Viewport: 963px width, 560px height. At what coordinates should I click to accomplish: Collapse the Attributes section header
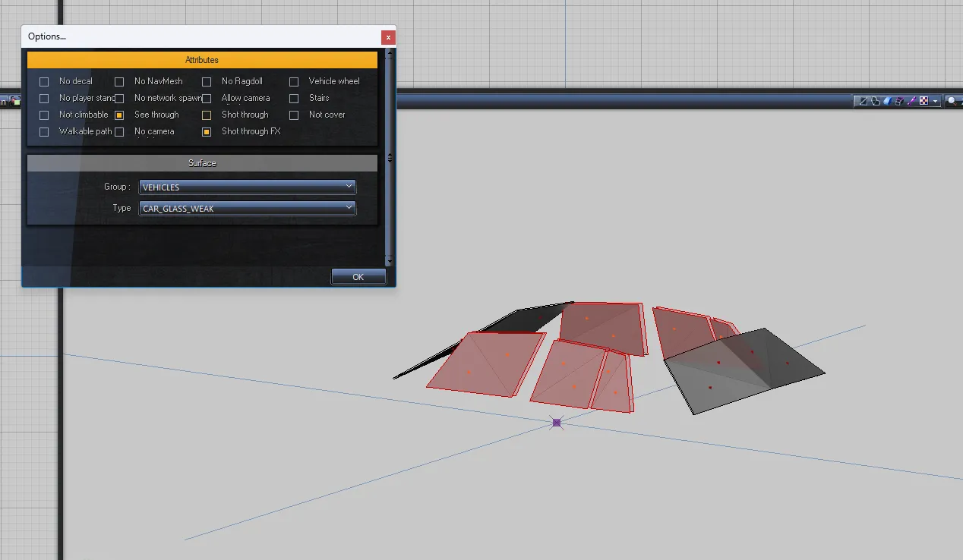pos(202,60)
